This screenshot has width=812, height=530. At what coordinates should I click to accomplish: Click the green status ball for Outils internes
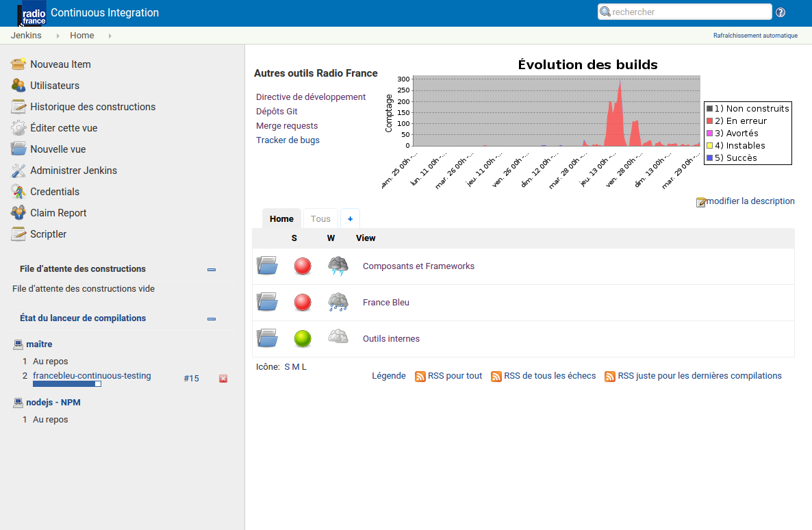coord(303,339)
